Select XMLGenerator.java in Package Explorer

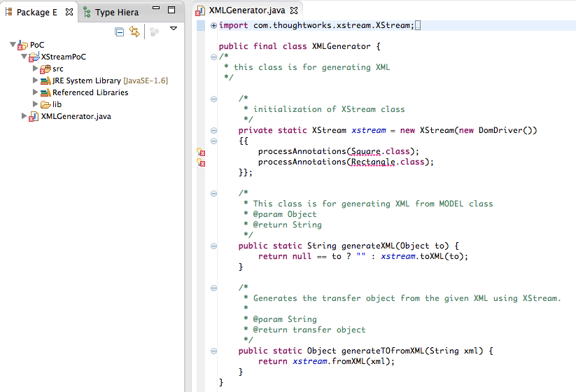pyautogui.click(x=76, y=116)
